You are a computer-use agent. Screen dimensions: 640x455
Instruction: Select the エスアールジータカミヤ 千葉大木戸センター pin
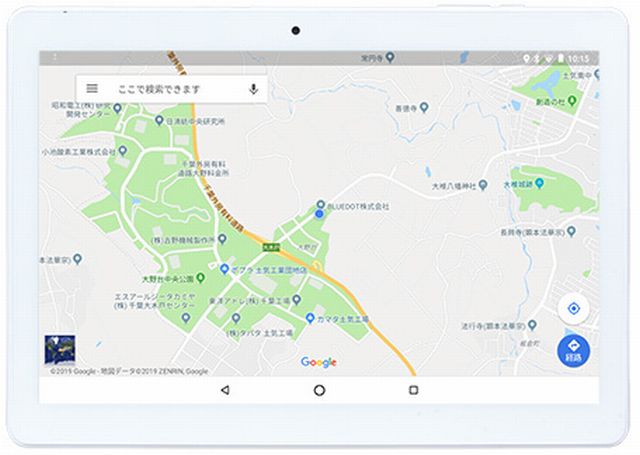click(186, 317)
